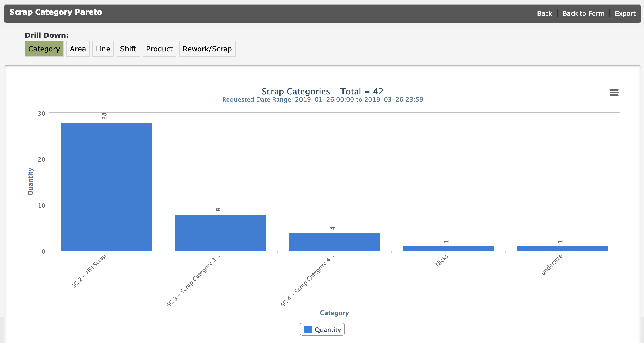Switch drill down to Line
644x343 pixels.
coord(103,49)
